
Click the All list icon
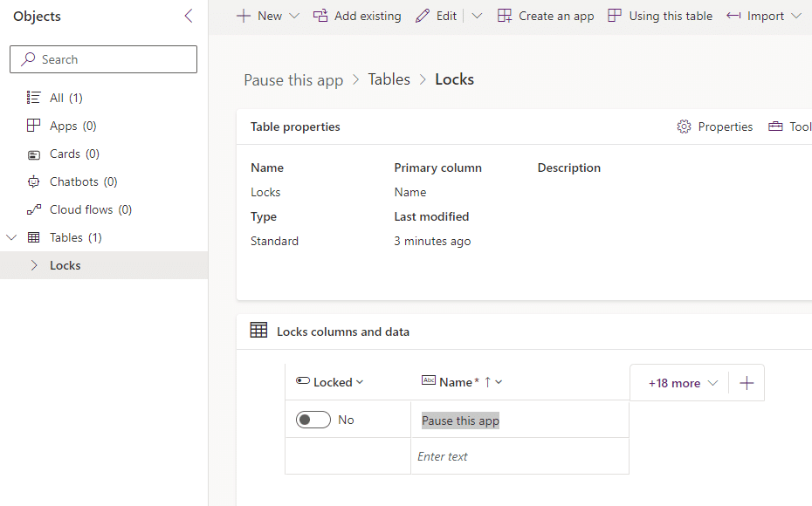[x=34, y=98]
